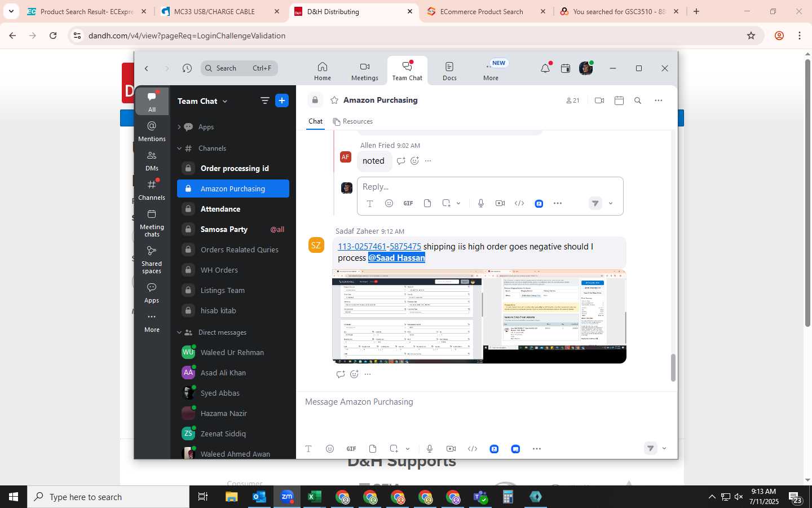Open the Samosa Party channel
Viewport: 812px width, 508px height.
point(233,229)
